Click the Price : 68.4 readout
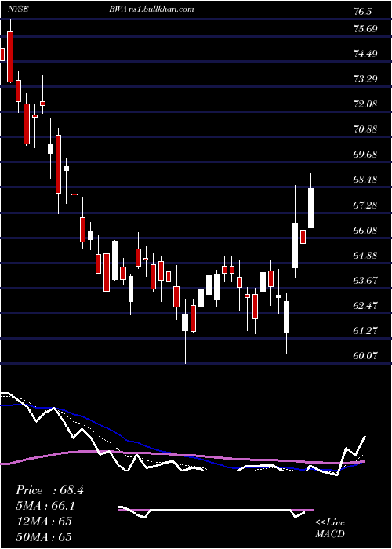This screenshot has height=549, width=392. 49,490
